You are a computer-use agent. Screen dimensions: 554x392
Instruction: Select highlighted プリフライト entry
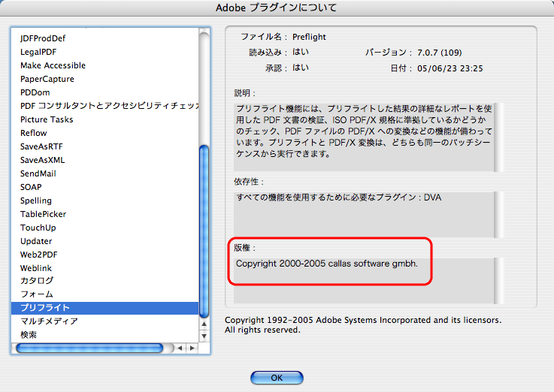coord(105,308)
